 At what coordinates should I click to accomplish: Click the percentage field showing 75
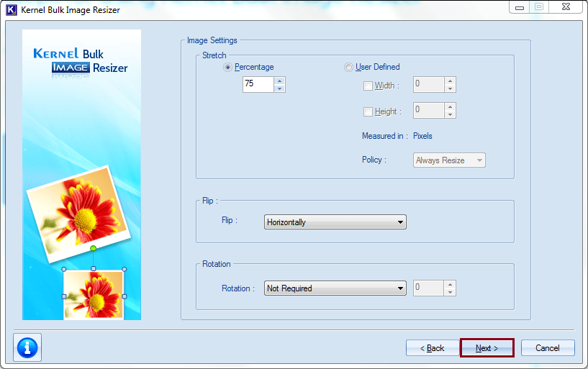click(258, 85)
